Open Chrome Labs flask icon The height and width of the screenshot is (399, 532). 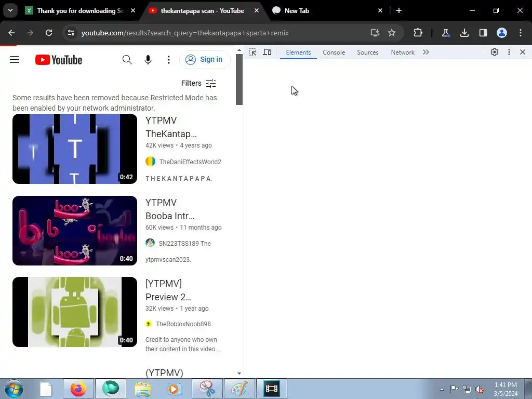[x=445, y=33]
